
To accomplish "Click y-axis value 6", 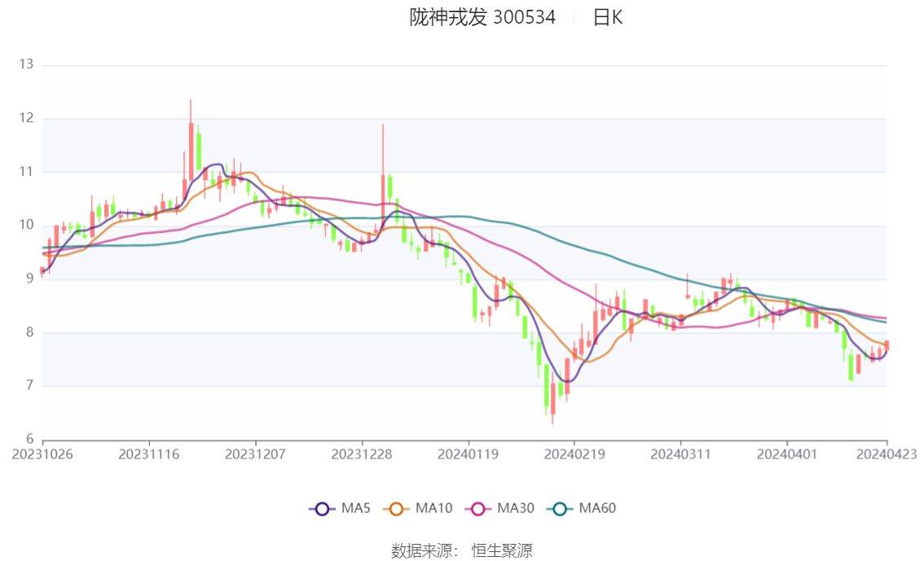I will coord(29,439).
